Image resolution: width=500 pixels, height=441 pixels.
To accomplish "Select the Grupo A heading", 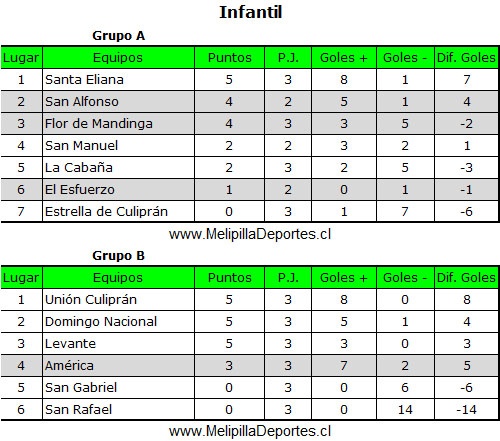I will point(118,36).
